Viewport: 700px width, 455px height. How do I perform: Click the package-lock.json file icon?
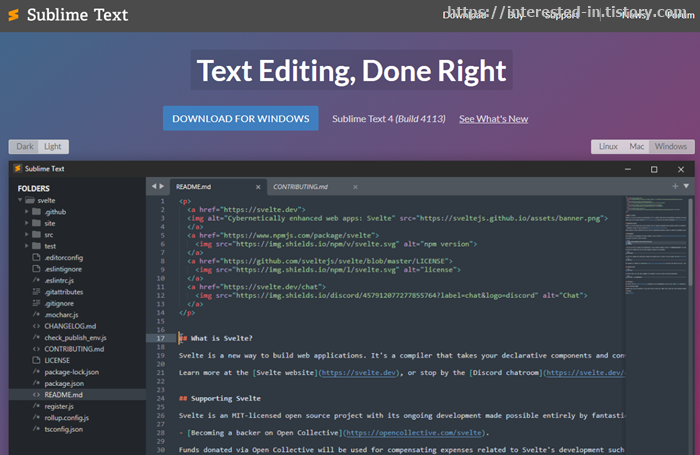tap(36, 372)
